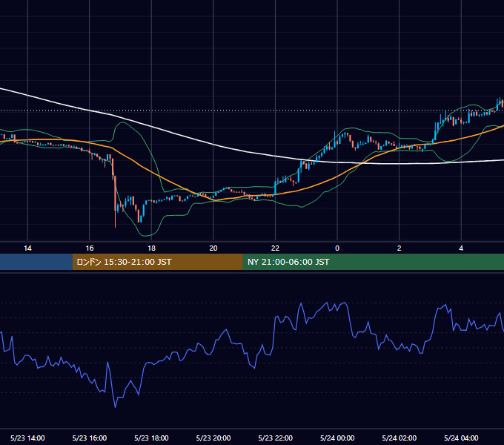
Task: Click the 5/23 16:00 time label
Action: pos(90,438)
